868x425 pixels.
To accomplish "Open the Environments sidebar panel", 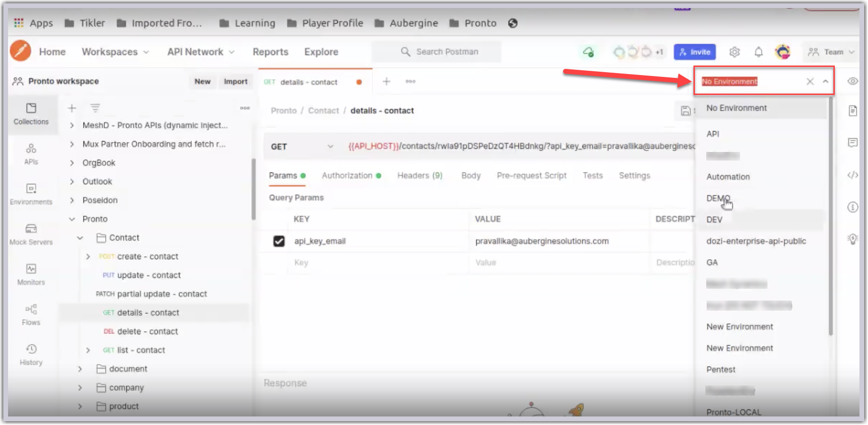I will (31, 194).
